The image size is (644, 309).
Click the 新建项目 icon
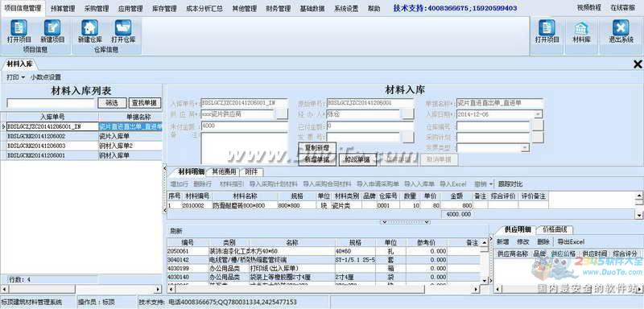(x=52, y=31)
